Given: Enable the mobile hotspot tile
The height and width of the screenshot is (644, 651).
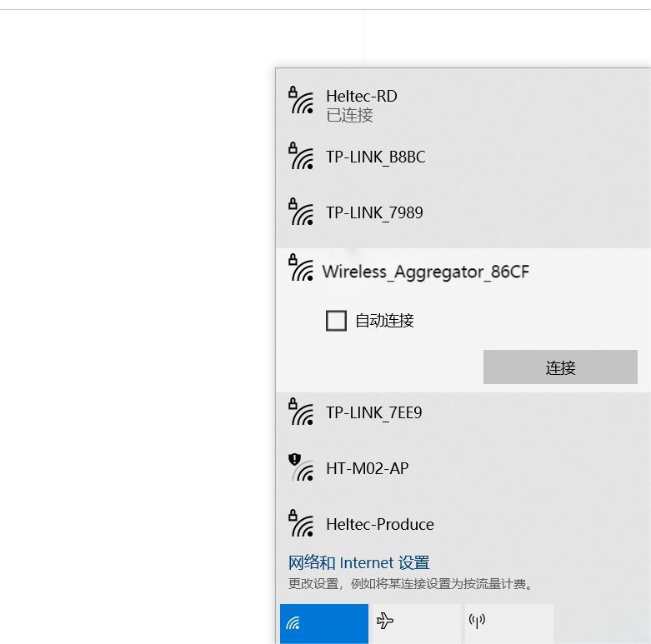Looking at the screenshot, I should [508, 623].
